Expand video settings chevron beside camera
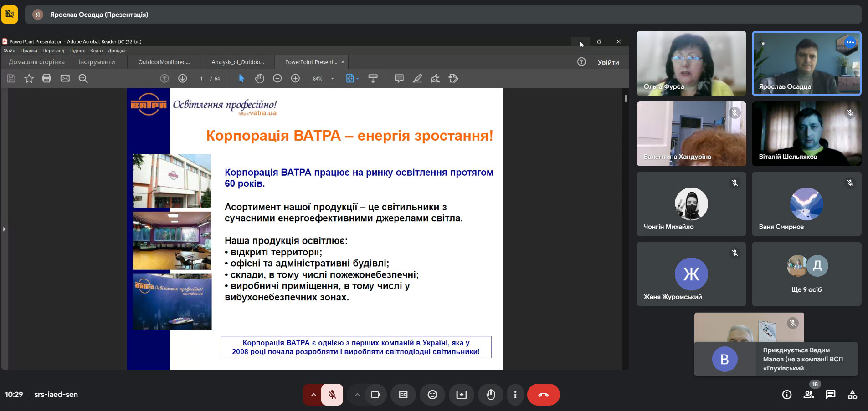This screenshot has width=868, height=411. tap(357, 395)
